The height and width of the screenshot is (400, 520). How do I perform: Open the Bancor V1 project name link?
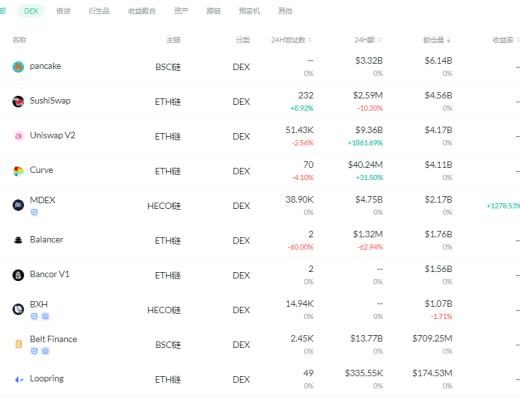[49, 274]
